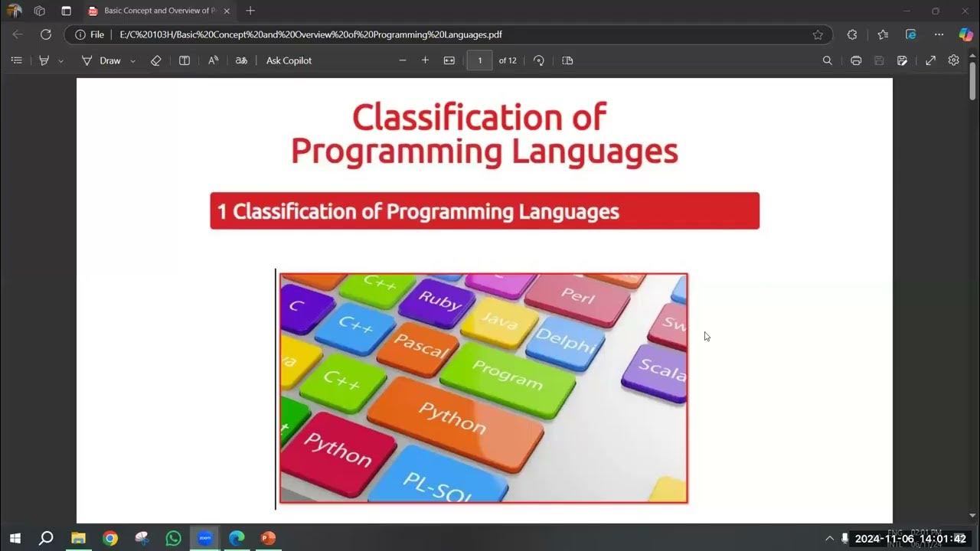Image resolution: width=980 pixels, height=551 pixels.
Task: Click the browser profile avatar
Action: [x=14, y=11]
